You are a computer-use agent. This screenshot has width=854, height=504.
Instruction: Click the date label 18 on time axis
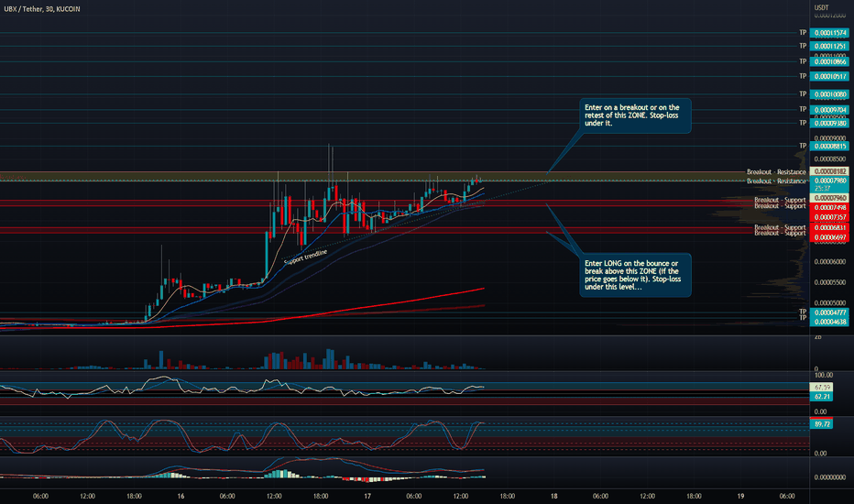click(x=553, y=497)
